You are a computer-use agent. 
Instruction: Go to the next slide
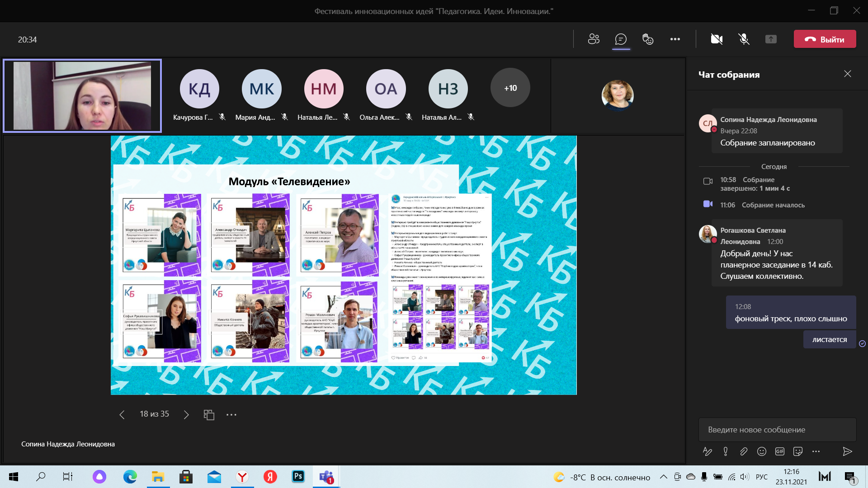click(x=186, y=415)
